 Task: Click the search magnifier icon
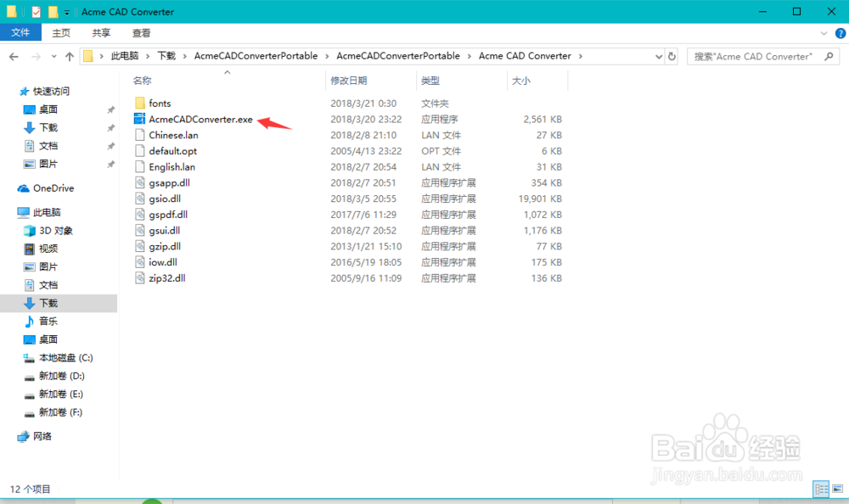click(829, 56)
